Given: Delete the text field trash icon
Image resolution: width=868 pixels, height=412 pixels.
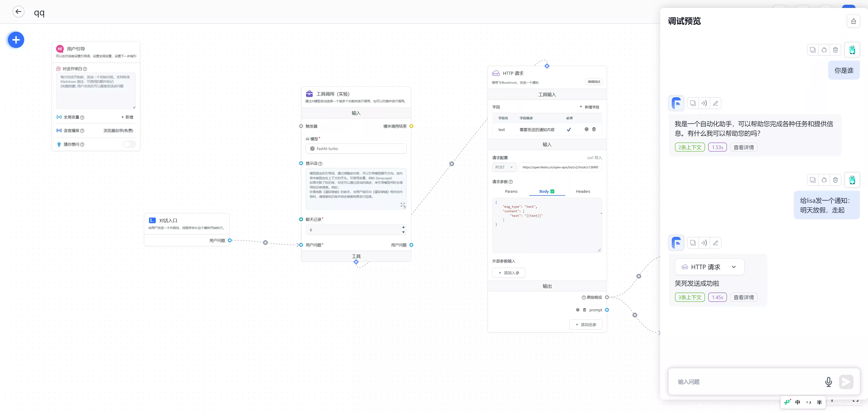Looking at the screenshot, I should click(594, 129).
